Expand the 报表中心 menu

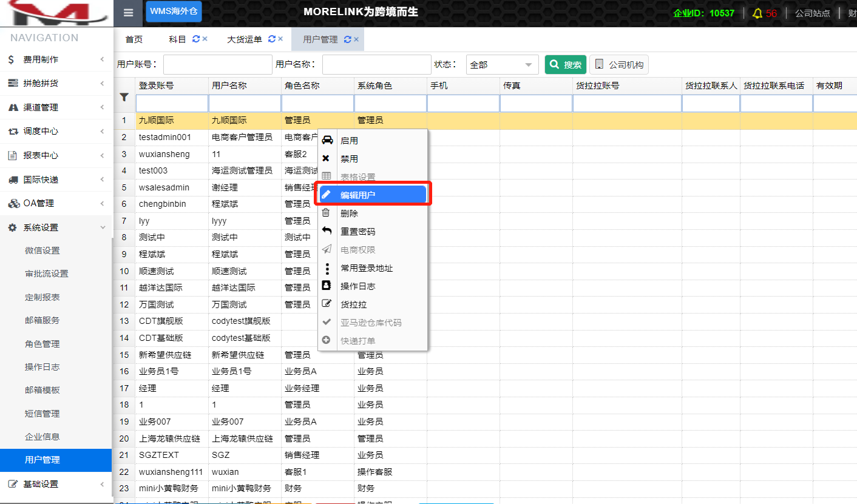point(56,155)
